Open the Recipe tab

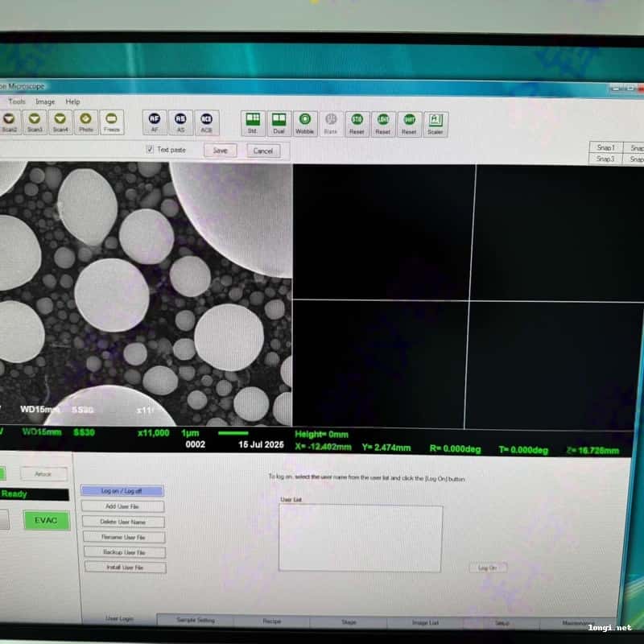(271, 621)
